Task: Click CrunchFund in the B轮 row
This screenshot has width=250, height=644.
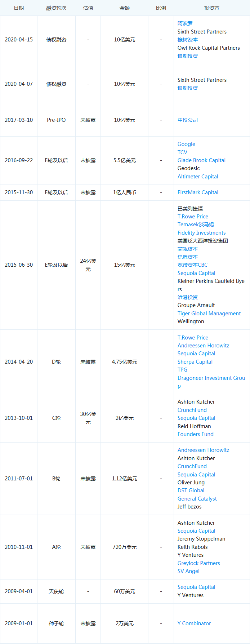Action: 192,466
